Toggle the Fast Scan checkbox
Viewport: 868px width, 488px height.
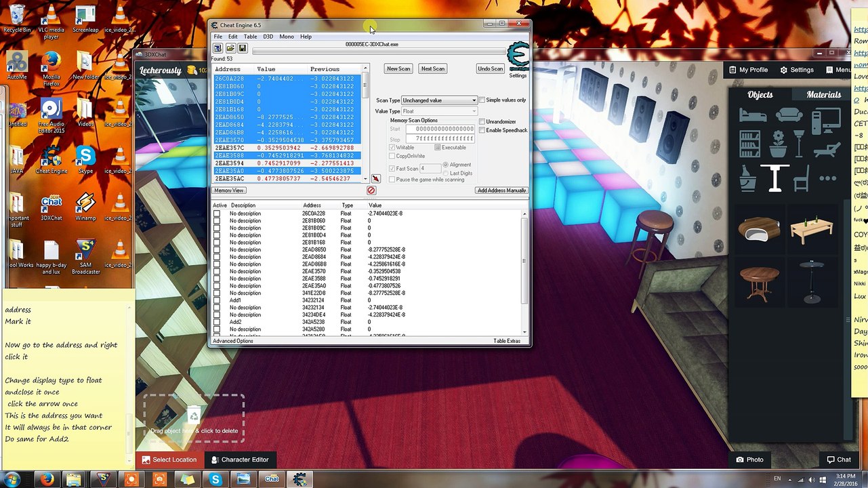tap(392, 169)
